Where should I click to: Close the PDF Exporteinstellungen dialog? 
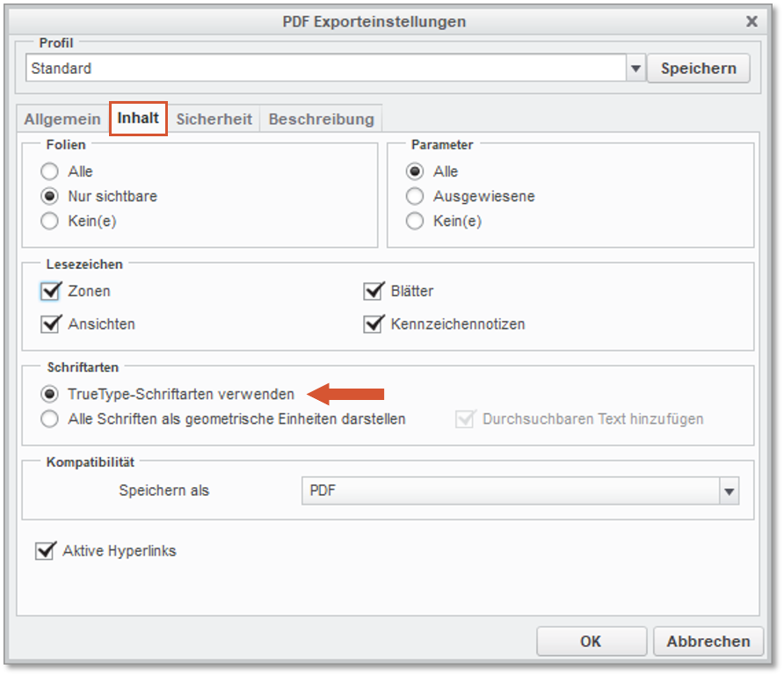tap(751, 21)
